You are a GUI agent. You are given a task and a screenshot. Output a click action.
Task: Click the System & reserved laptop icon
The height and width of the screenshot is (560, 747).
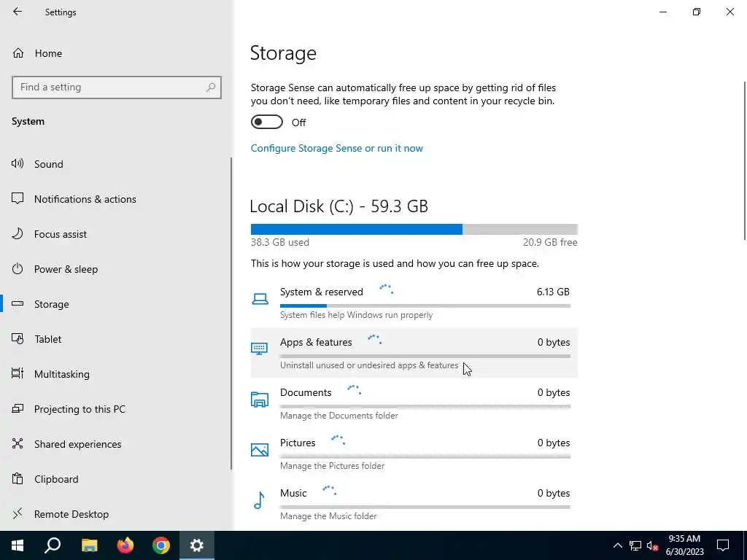pos(260,299)
